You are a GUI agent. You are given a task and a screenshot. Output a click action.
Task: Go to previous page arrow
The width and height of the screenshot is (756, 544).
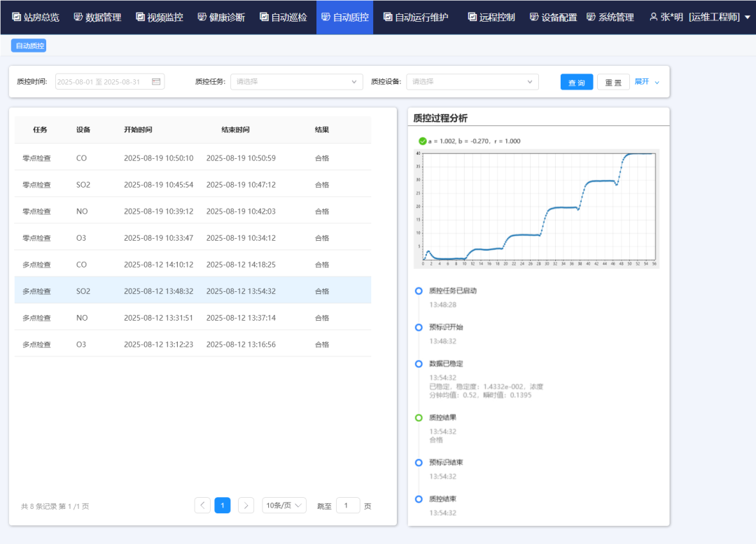pos(202,505)
